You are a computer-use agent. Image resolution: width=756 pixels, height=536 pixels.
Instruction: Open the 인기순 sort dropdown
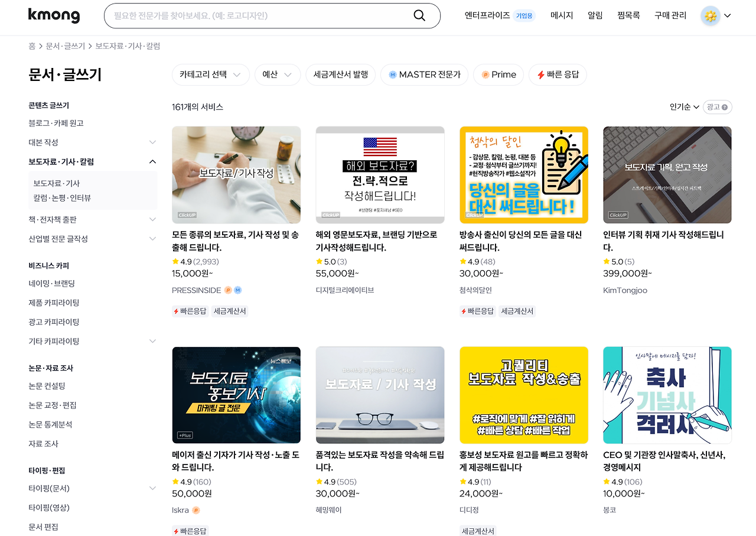(x=684, y=107)
